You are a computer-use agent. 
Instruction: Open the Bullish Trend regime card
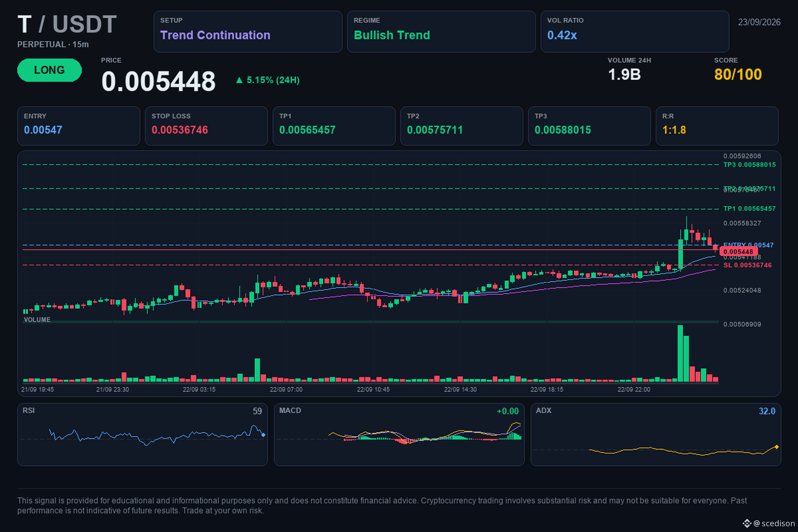tap(441, 32)
